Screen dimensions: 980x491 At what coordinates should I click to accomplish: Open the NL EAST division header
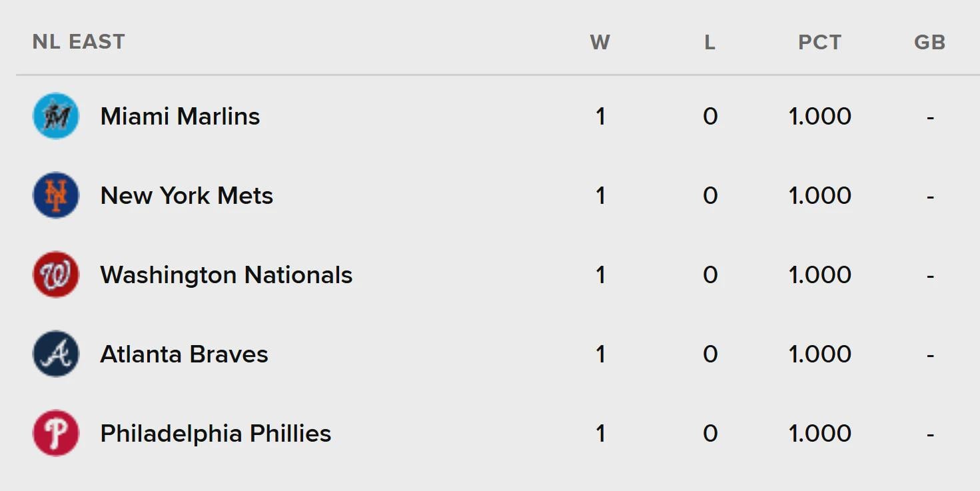coord(78,41)
